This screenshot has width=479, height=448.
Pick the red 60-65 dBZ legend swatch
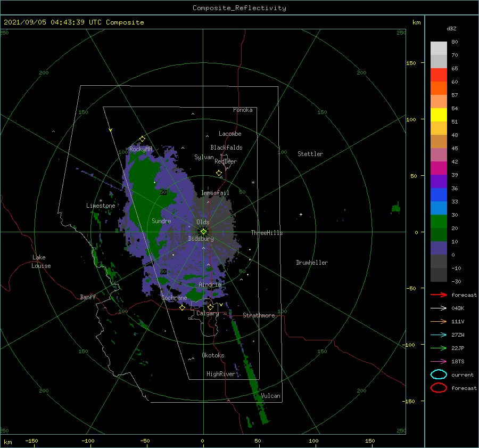pos(439,75)
